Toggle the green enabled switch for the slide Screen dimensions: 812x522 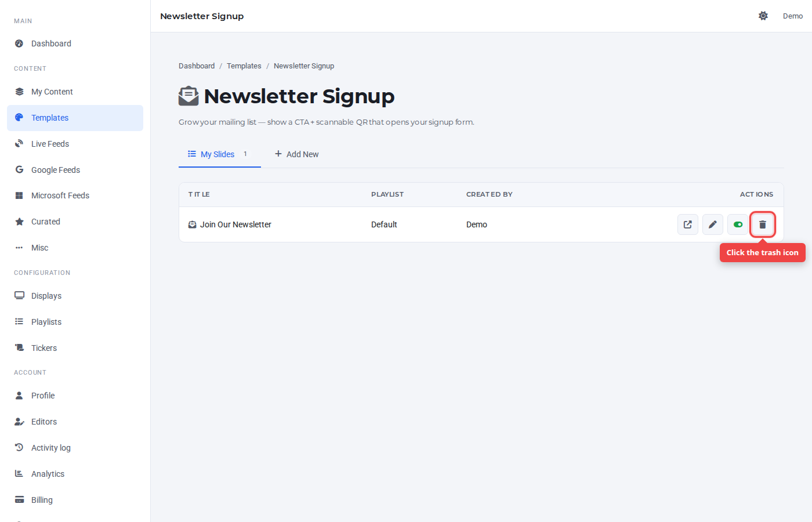(738, 224)
